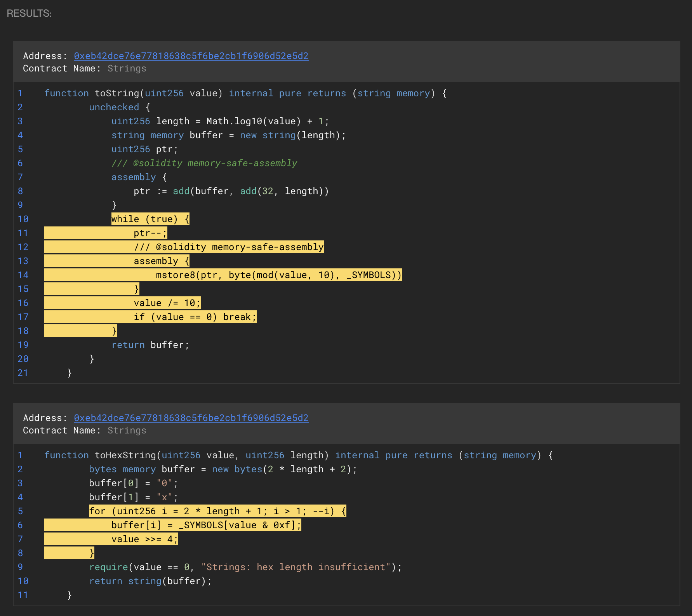
Task: Click the require hex length insufficient line
Action: (x=245, y=567)
